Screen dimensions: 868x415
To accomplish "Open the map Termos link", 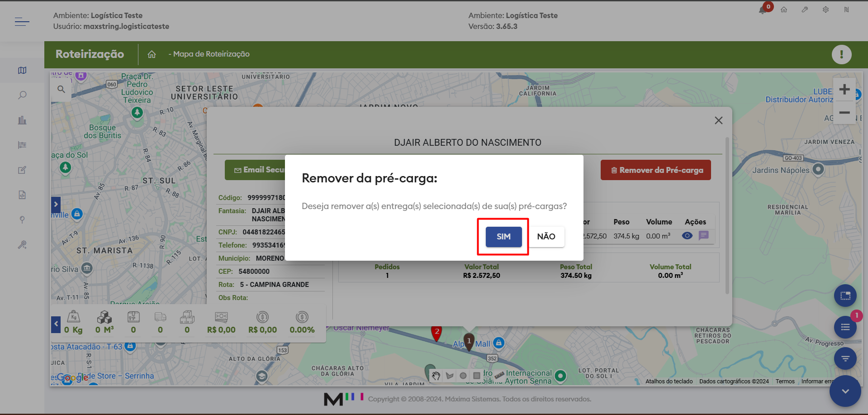I will (x=785, y=382).
